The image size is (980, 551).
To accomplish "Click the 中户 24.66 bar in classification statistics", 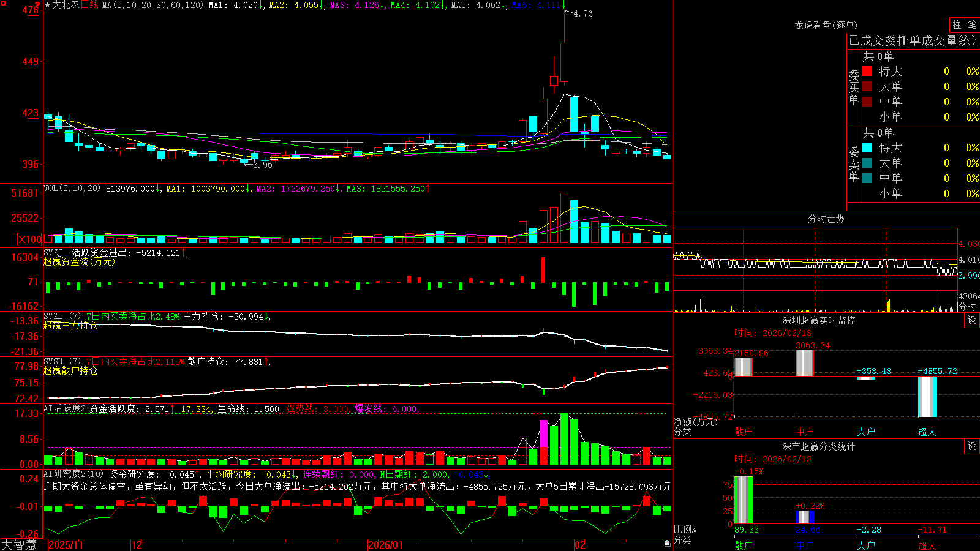I will pyautogui.click(x=804, y=517).
